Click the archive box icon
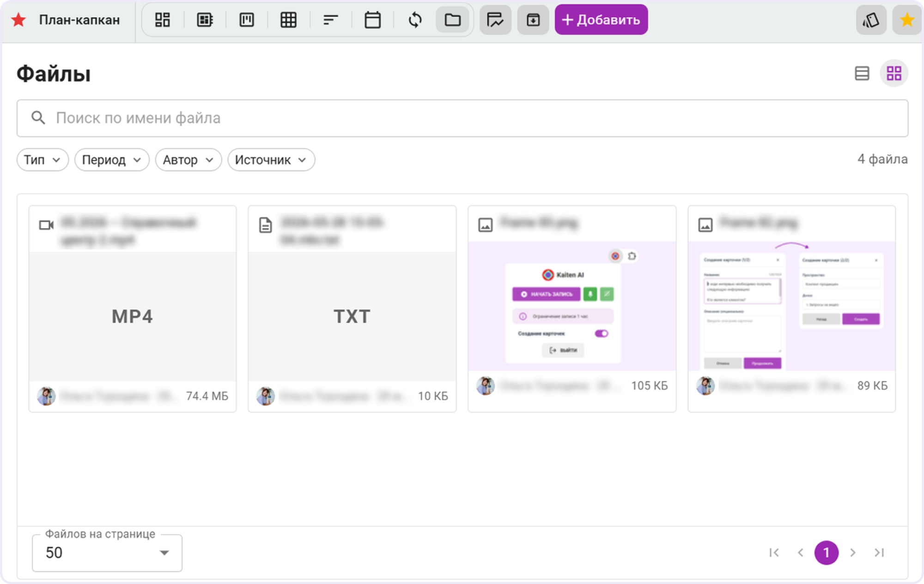Screen dimensions: 924x584 click(533, 20)
